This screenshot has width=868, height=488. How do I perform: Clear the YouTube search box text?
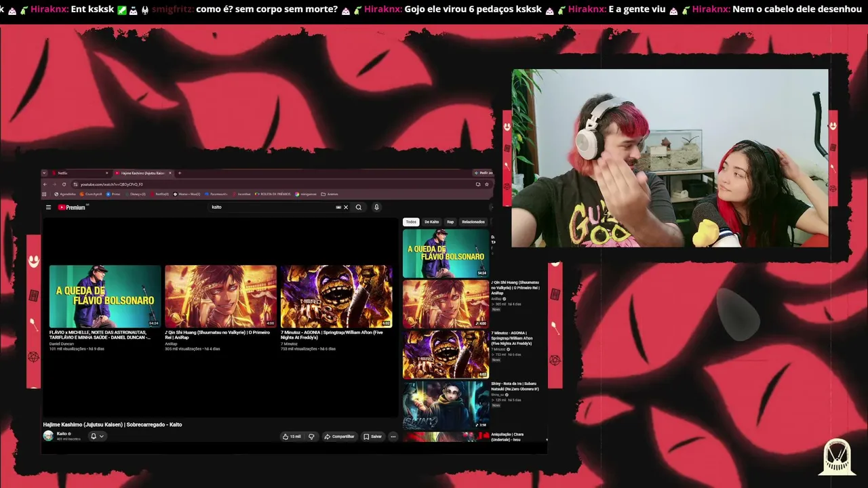point(346,207)
